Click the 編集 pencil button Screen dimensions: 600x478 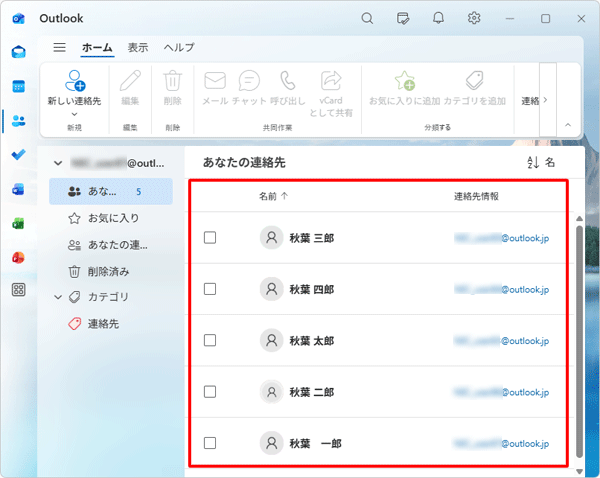tap(130, 88)
